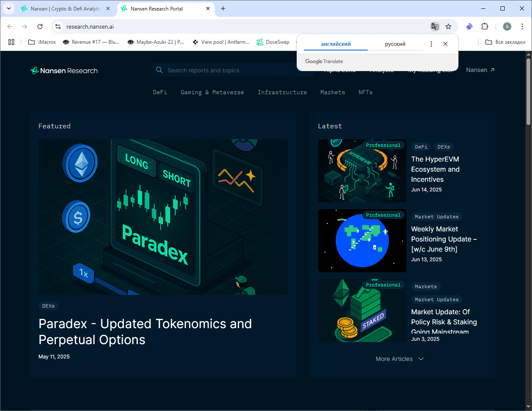Screen dimensions: 532x411
Task: Open the Chrome three-dot menu
Action: click(x=522, y=27)
